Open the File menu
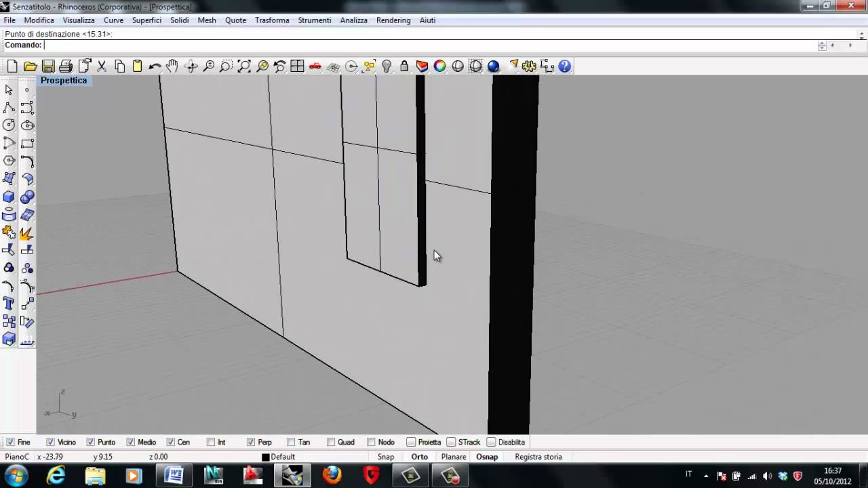 pos(9,20)
